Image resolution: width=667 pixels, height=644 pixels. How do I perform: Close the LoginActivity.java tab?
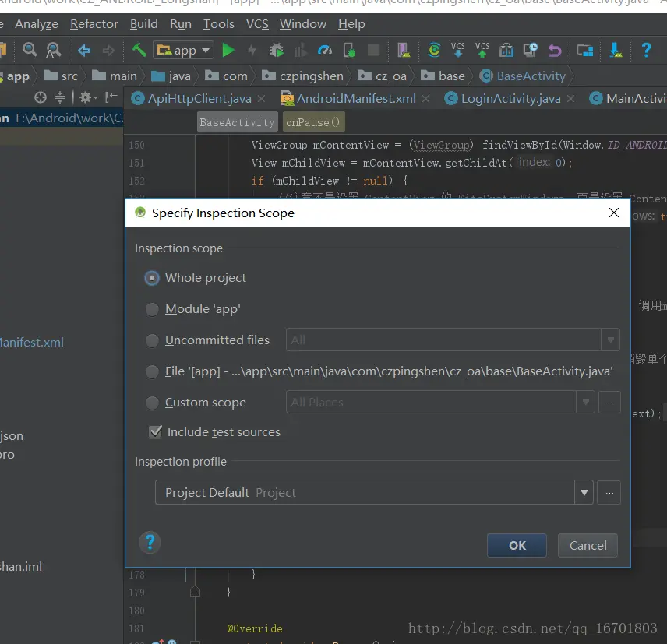point(571,99)
